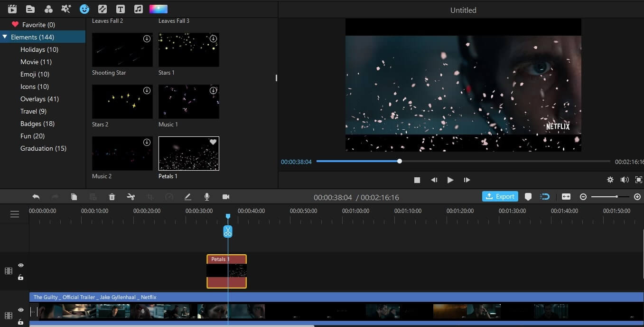This screenshot has height=327, width=644.
Task: Step back to previous frame
Action: pos(434,180)
